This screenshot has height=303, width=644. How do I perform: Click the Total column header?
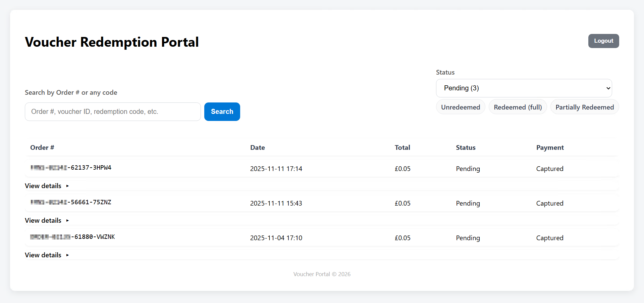click(402, 147)
